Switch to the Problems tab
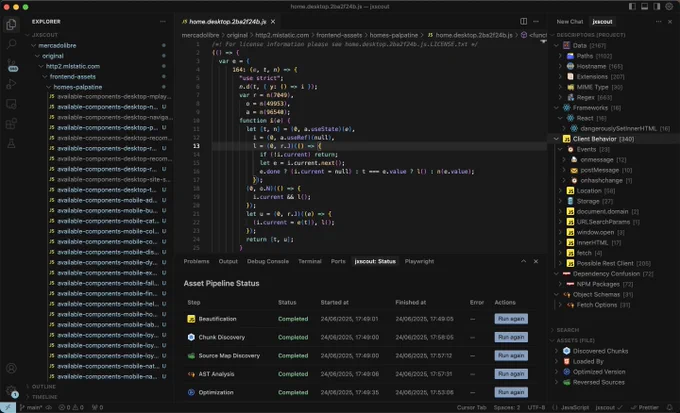The height and width of the screenshot is (413, 680). coord(196,261)
